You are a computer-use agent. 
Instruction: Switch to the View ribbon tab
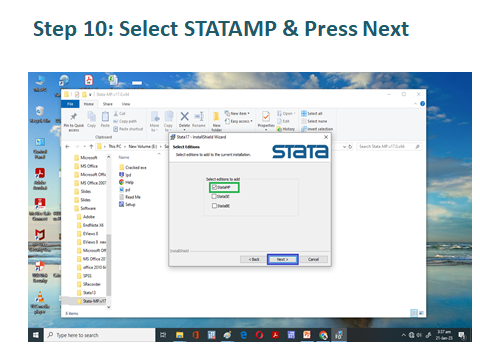[126, 104]
